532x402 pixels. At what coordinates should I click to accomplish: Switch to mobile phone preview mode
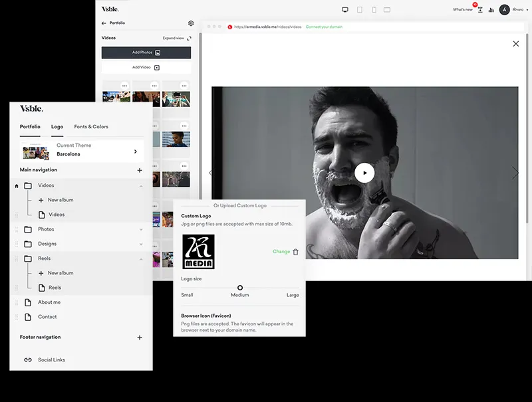coord(374,10)
